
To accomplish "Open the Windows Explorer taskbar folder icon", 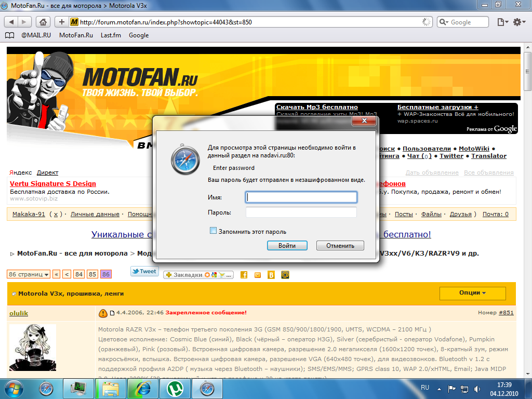I will coord(111,389).
